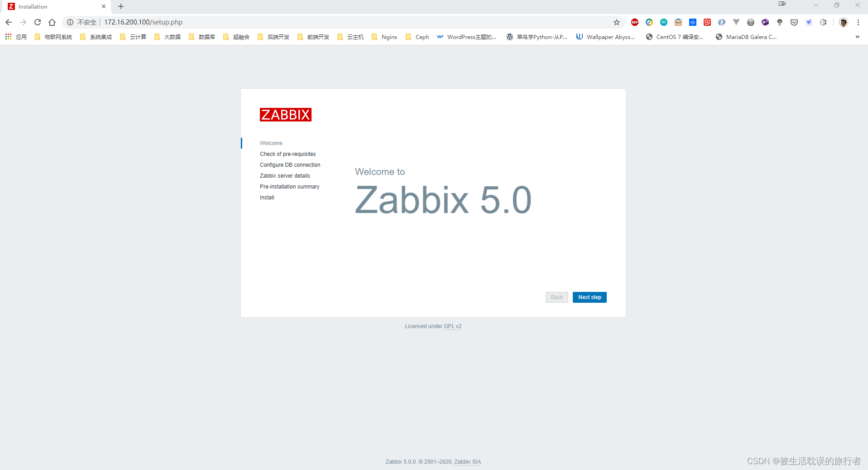Open the WordPress主题 bookmark

point(466,37)
